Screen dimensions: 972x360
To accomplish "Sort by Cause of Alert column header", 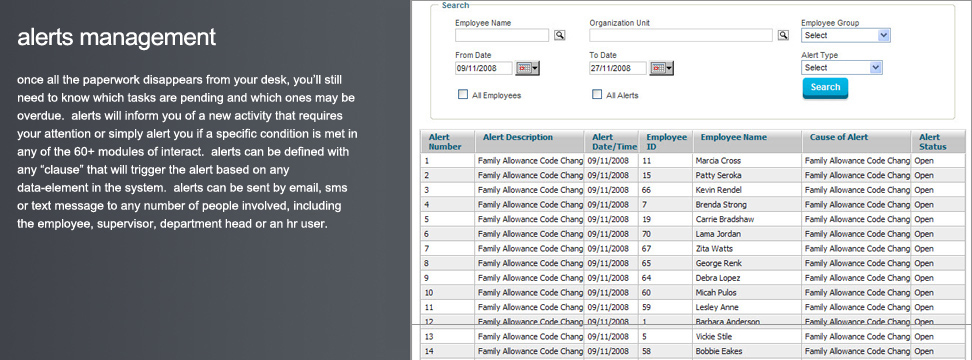I will 857,142.
